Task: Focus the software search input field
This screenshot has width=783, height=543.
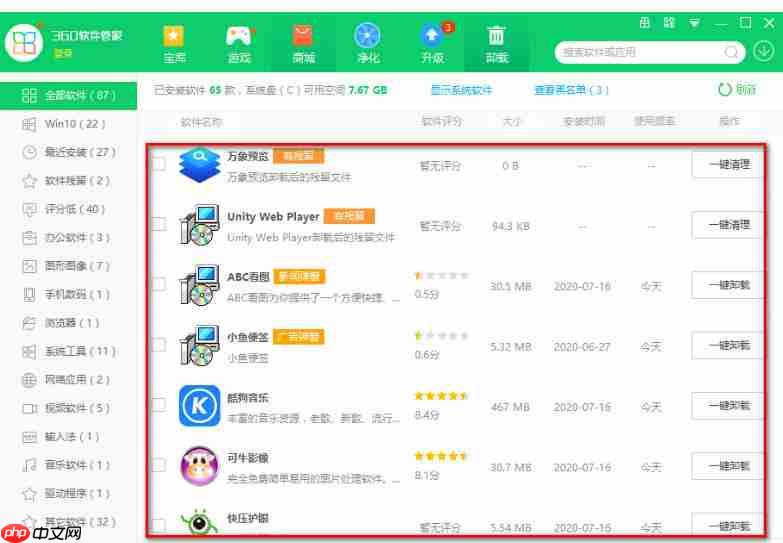Action: tap(642, 52)
